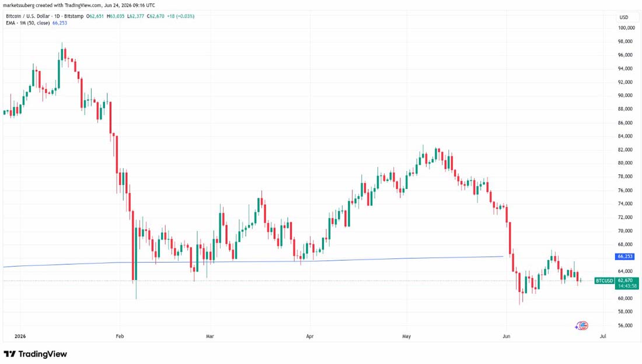Click the Jun label on time axis
The image size is (642, 364).
click(x=507, y=336)
